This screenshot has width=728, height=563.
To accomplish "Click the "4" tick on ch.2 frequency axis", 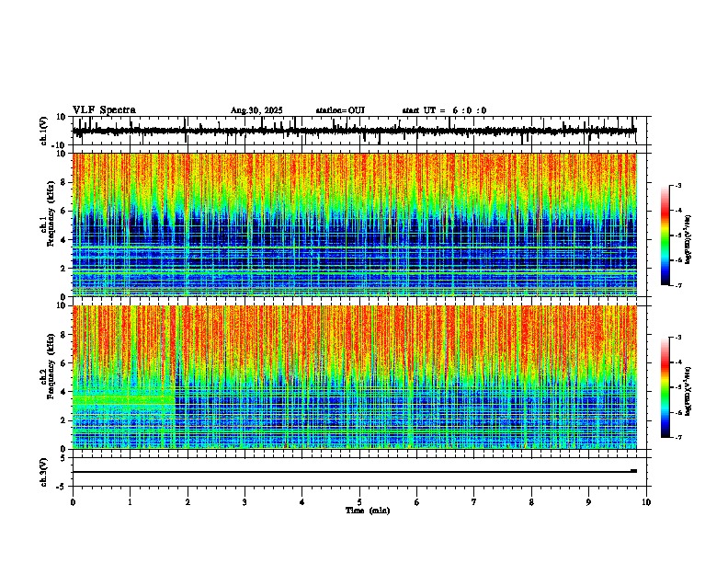I will [64, 392].
